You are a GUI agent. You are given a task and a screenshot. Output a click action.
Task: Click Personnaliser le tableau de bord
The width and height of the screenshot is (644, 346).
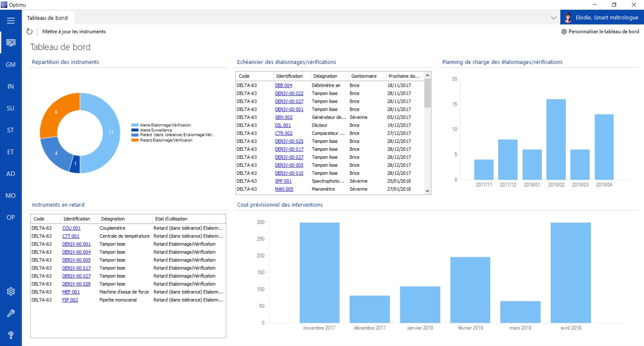[600, 32]
